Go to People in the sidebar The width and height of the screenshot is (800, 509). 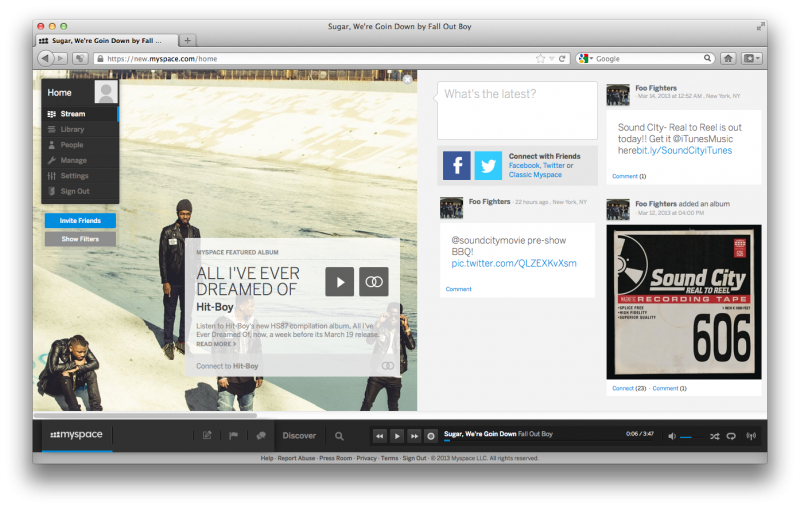click(x=80, y=145)
